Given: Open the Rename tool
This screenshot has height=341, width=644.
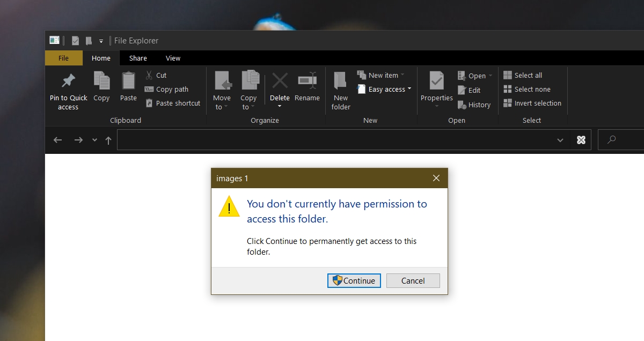Looking at the screenshot, I should (307, 88).
